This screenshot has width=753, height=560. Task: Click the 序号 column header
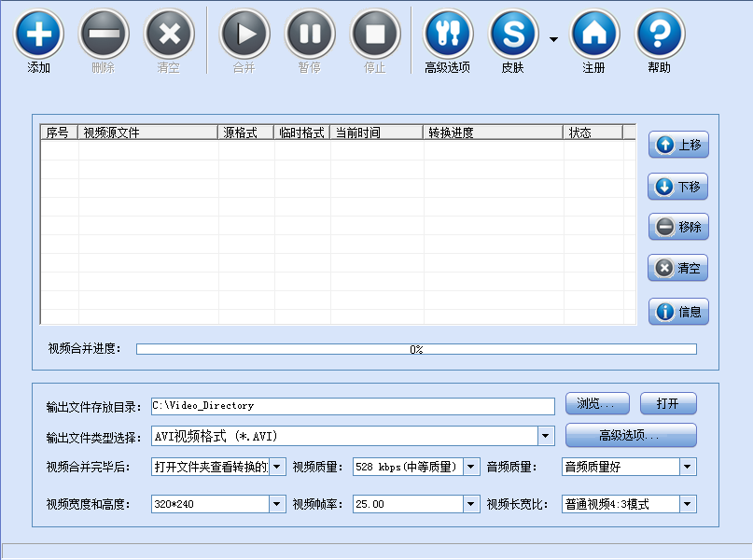click(59, 133)
